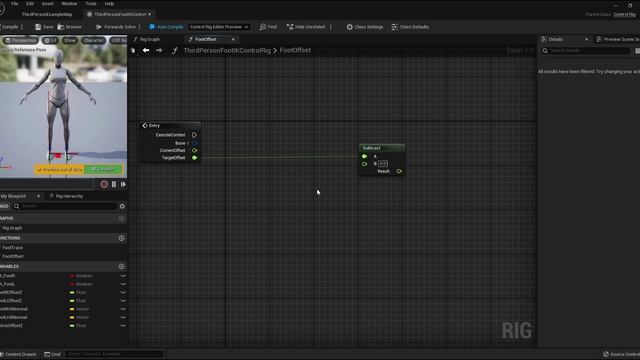Click the pause button below the viewport
Viewport: 640px width, 360px height.
pos(114,184)
